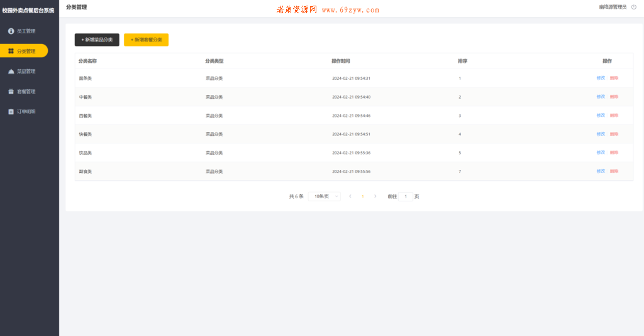Click the administrator username at top right
This screenshot has width=644, height=336.
coord(613,7)
